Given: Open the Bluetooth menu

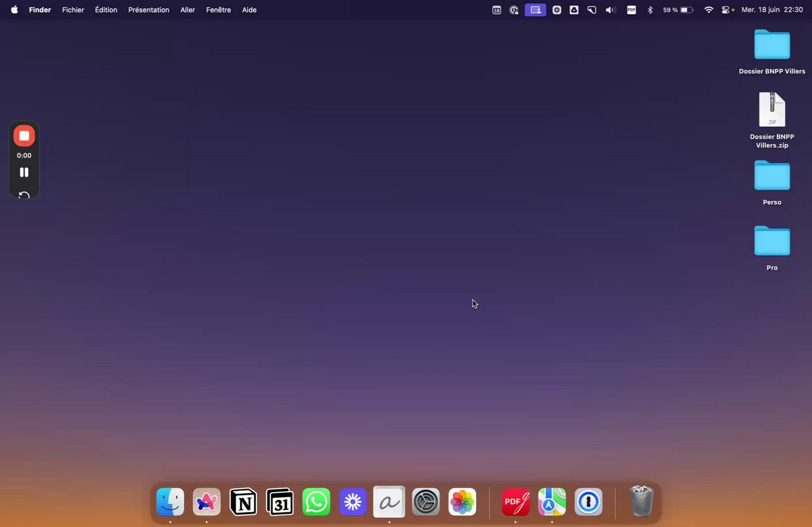Looking at the screenshot, I should click(x=650, y=10).
